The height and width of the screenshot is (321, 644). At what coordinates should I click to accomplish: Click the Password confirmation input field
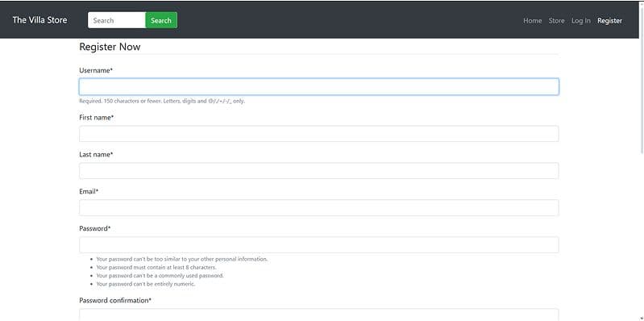point(318,315)
